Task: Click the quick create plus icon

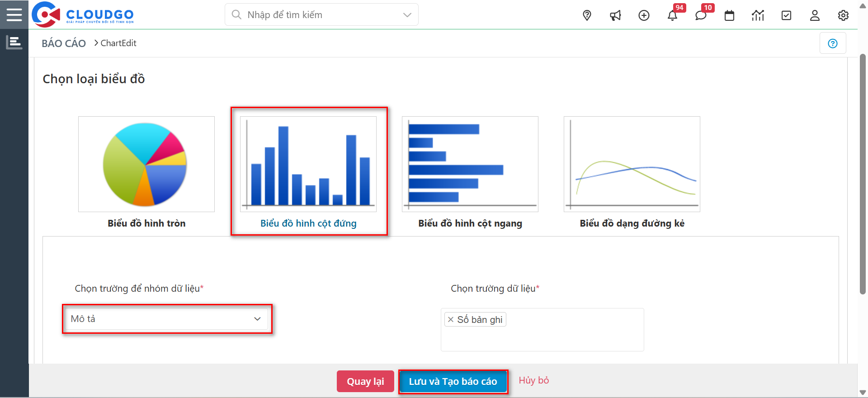Action: [x=644, y=15]
